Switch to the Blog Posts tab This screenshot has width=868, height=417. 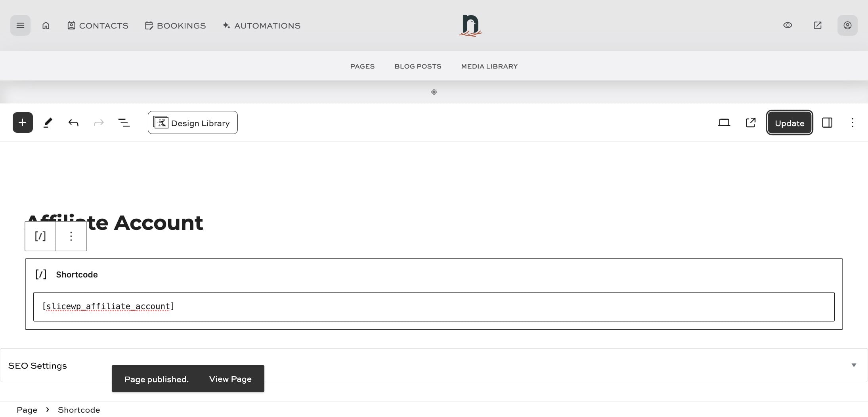(x=417, y=66)
